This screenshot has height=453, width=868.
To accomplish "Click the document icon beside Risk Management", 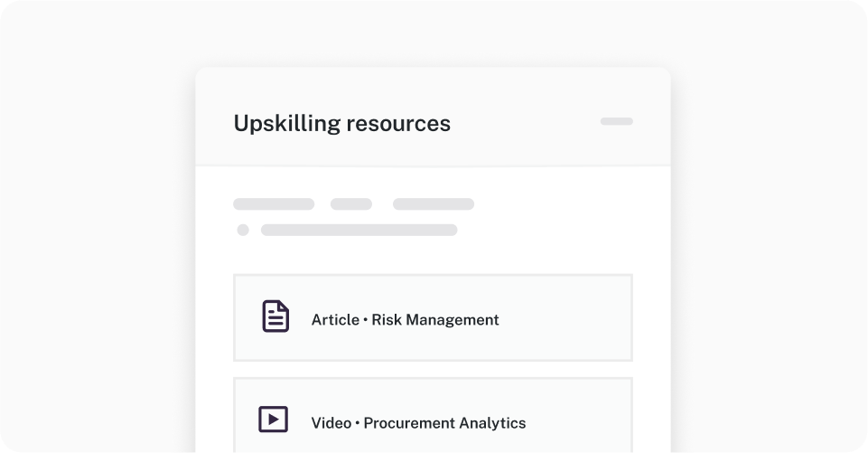I will [275, 316].
